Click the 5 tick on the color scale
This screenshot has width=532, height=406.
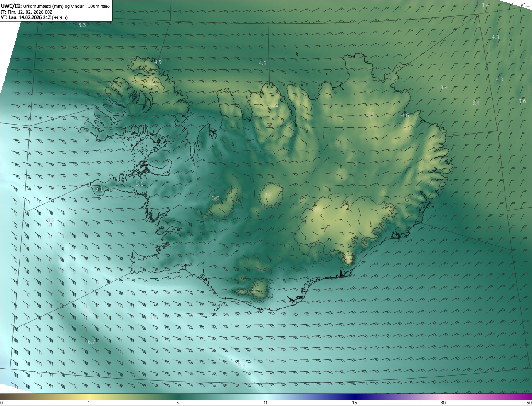click(x=177, y=403)
